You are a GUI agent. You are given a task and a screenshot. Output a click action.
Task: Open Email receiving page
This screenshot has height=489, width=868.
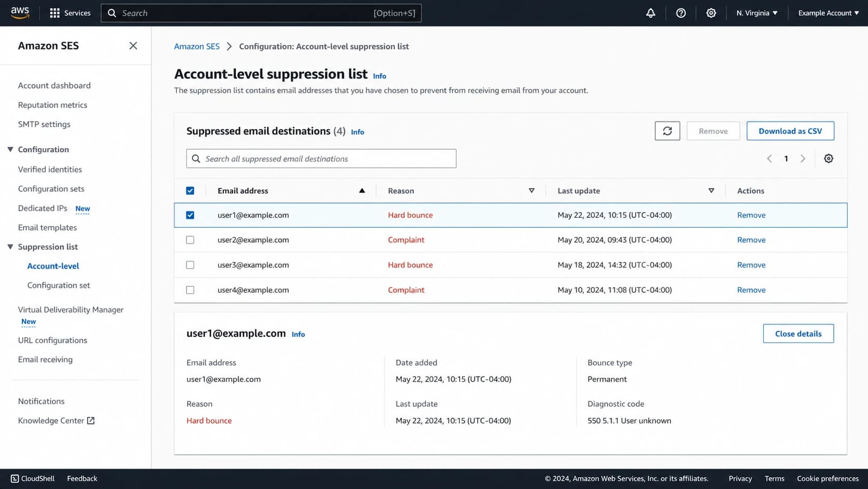click(45, 360)
